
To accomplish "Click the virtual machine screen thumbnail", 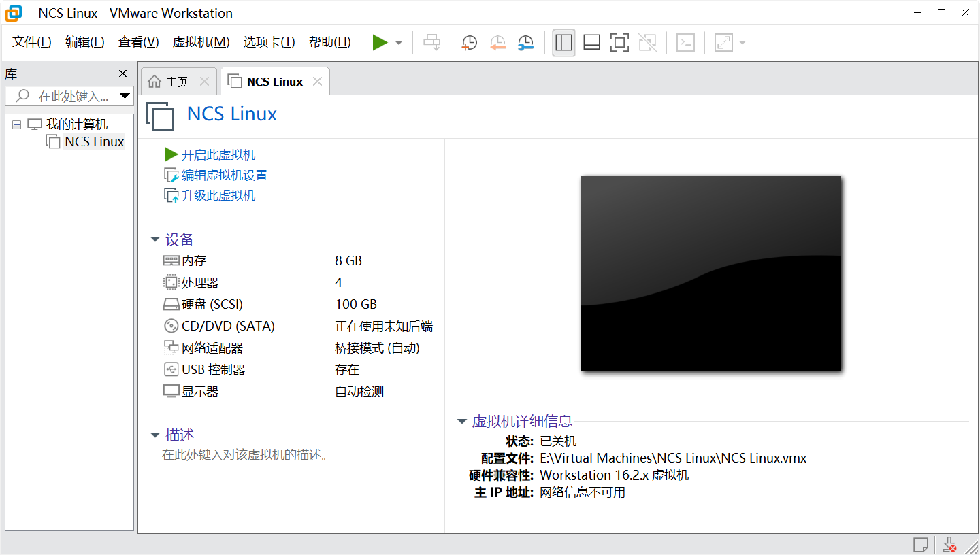I will pos(711,273).
